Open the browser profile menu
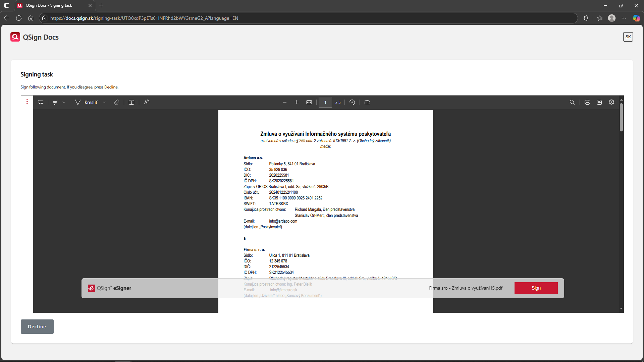The image size is (644, 362). pos(612,18)
